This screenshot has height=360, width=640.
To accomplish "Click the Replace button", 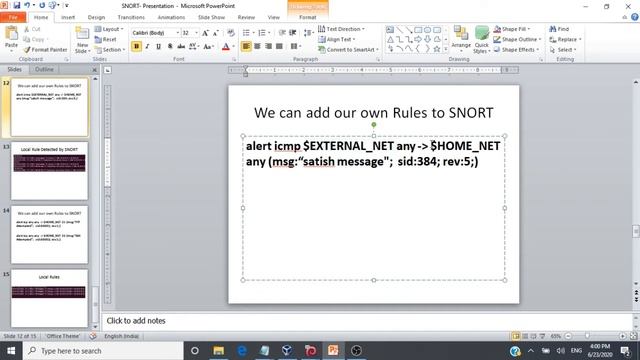I will point(565,39).
